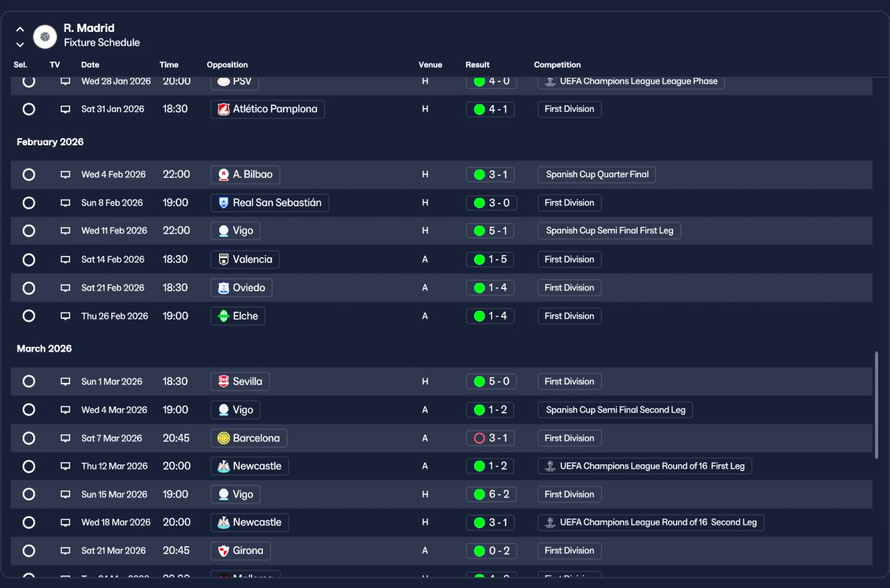Click the Valencia club badge

click(x=223, y=259)
